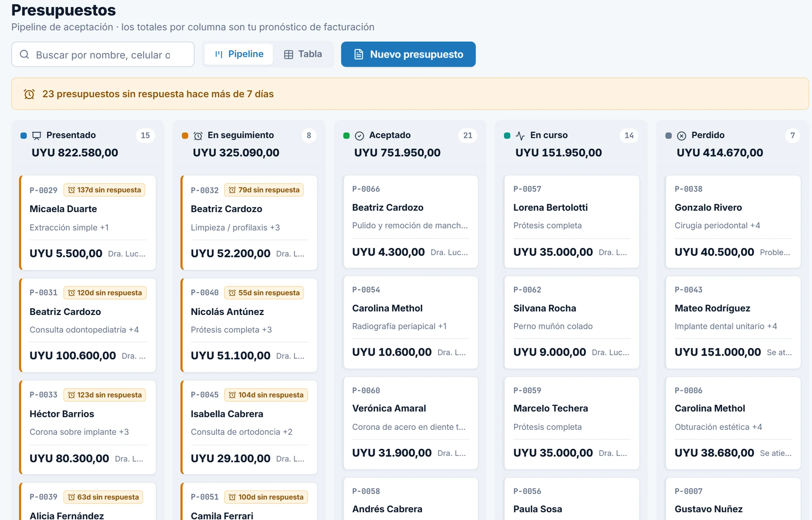Click the Perdido x-circle icon

tap(682, 136)
